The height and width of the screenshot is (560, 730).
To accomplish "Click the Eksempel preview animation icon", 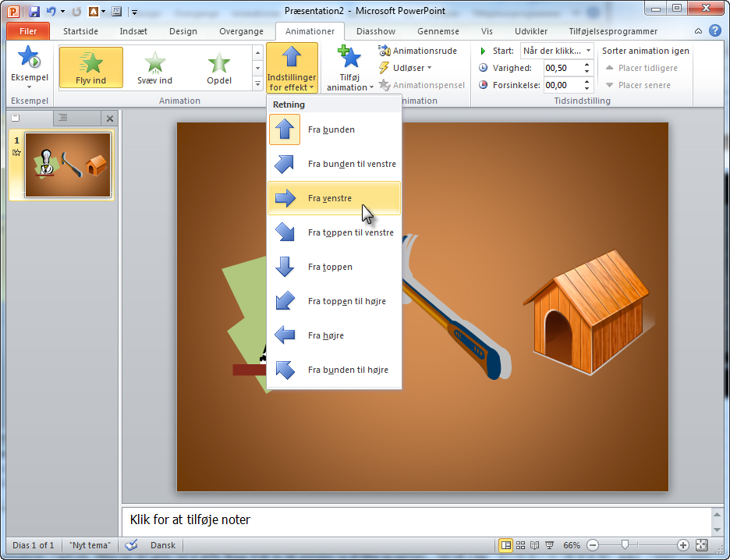I will (x=29, y=59).
